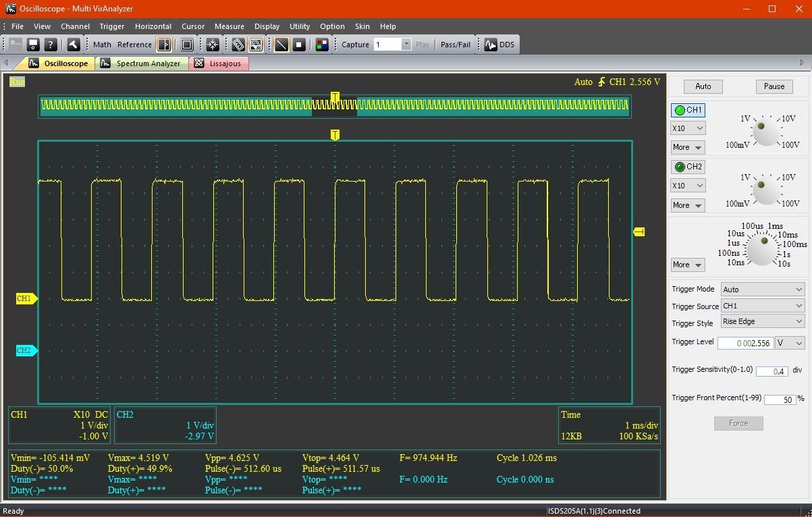This screenshot has height=517, width=812.
Task: Click the Lissajous tab icon
Action: pyautogui.click(x=198, y=63)
